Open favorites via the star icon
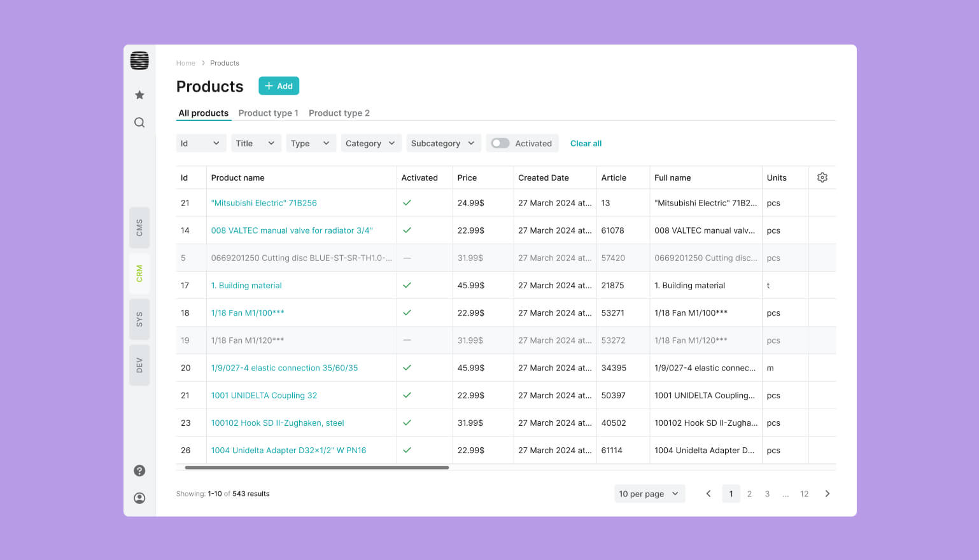This screenshot has height=560, width=979. 139,95
